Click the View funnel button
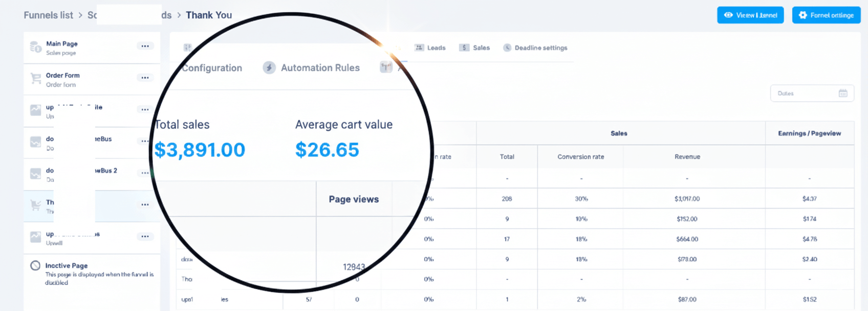The height and width of the screenshot is (311, 868). point(750,15)
